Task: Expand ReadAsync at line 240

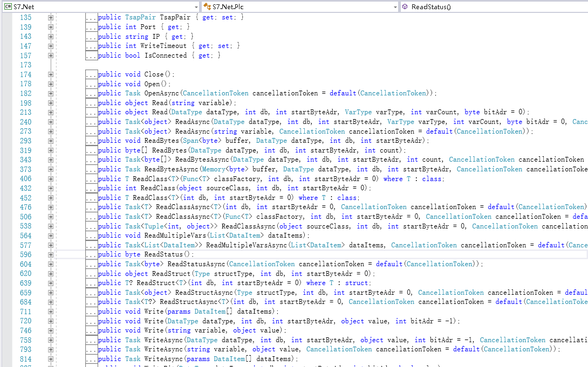Action: [x=51, y=122]
